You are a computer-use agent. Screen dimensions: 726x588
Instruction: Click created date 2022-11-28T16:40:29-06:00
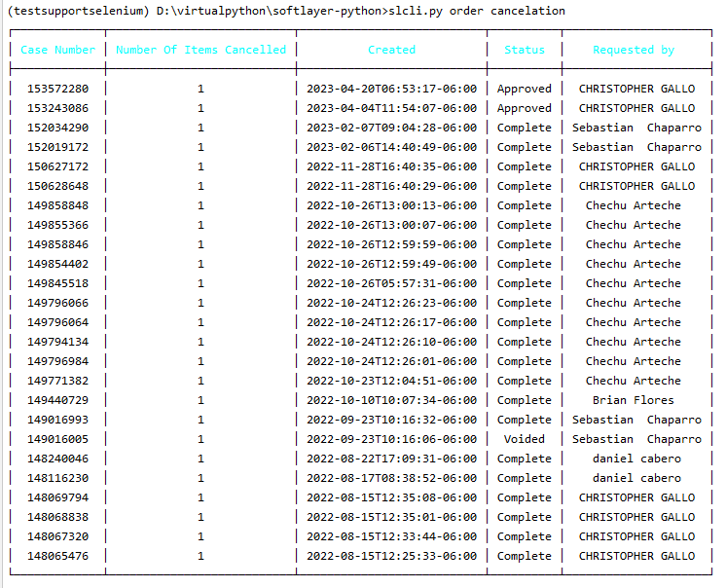[x=391, y=186]
